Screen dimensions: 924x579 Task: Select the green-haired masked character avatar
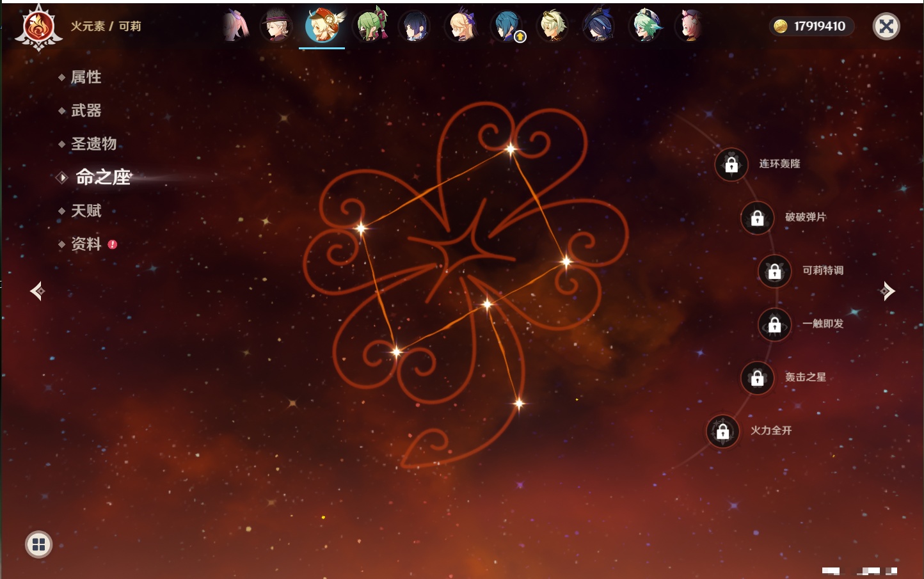[x=370, y=26]
